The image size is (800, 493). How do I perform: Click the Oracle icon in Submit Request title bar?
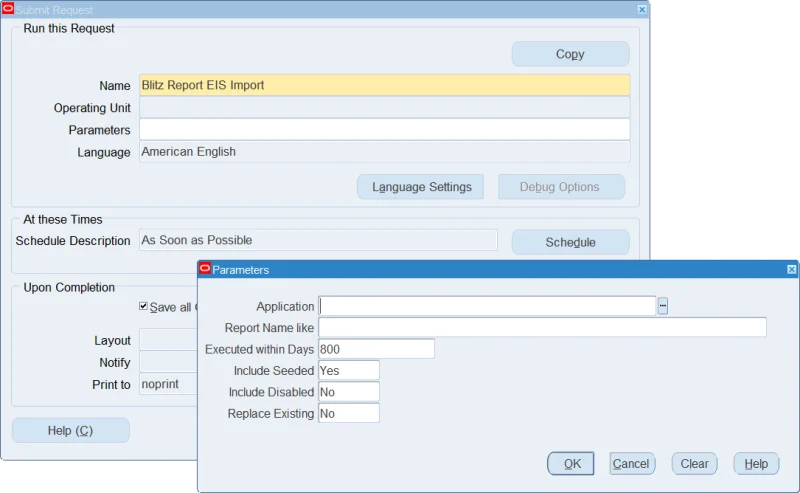pyautogui.click(x=8, y=9)
